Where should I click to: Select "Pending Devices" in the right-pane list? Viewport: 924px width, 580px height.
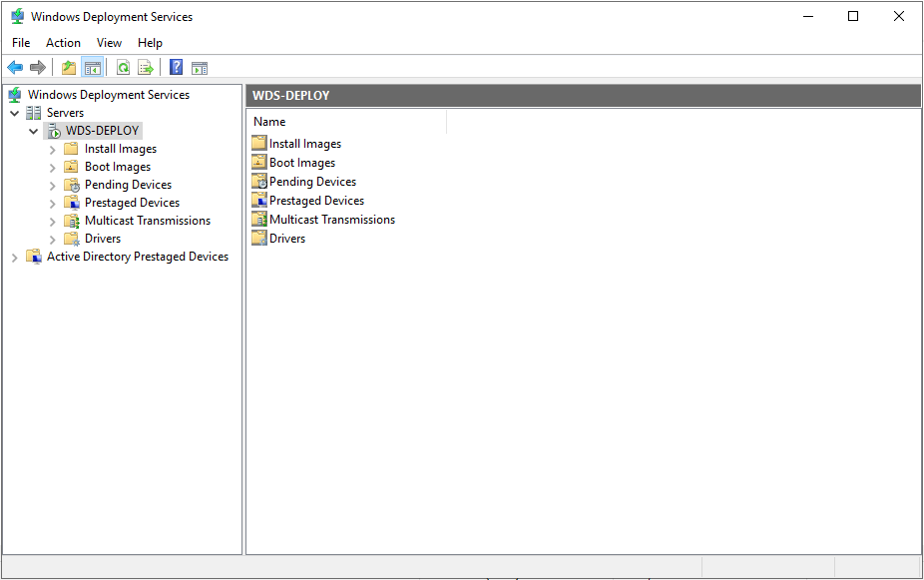point(313,182)
